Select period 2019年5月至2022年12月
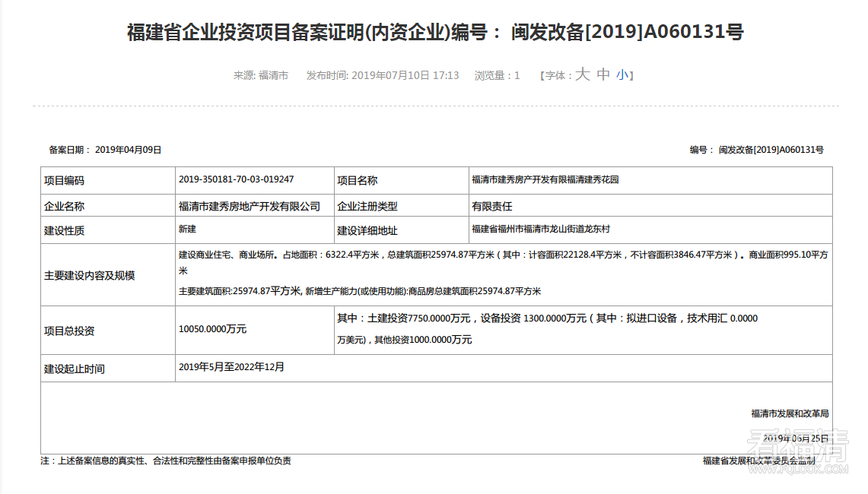 (x=231, y=367)
